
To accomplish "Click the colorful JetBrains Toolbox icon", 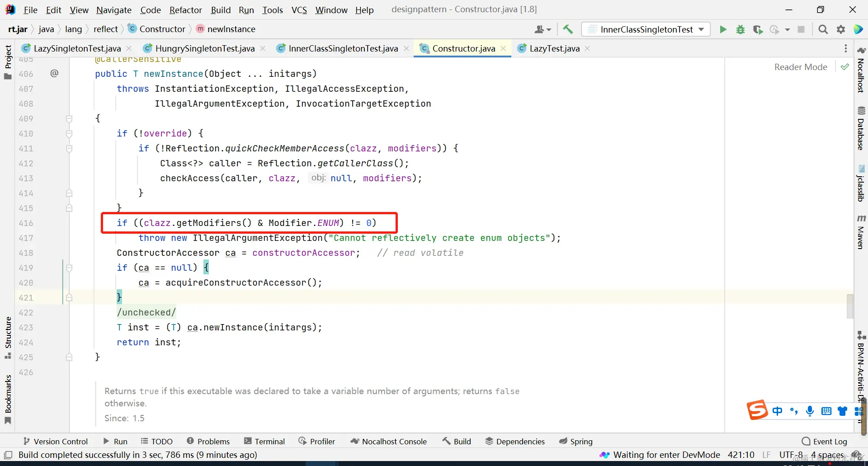I will pyautogui.click(x=858, y=29).
